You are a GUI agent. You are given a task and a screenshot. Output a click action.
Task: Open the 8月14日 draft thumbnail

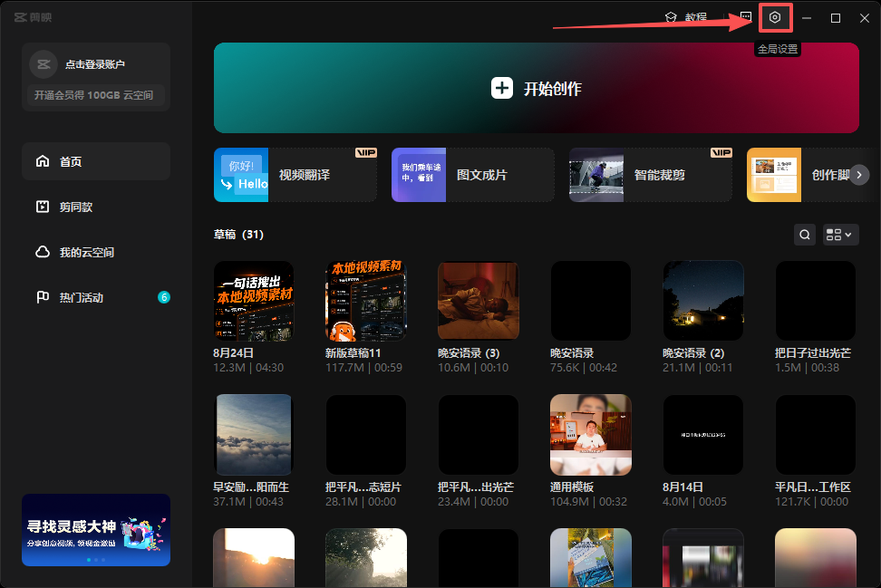[702, 435]
